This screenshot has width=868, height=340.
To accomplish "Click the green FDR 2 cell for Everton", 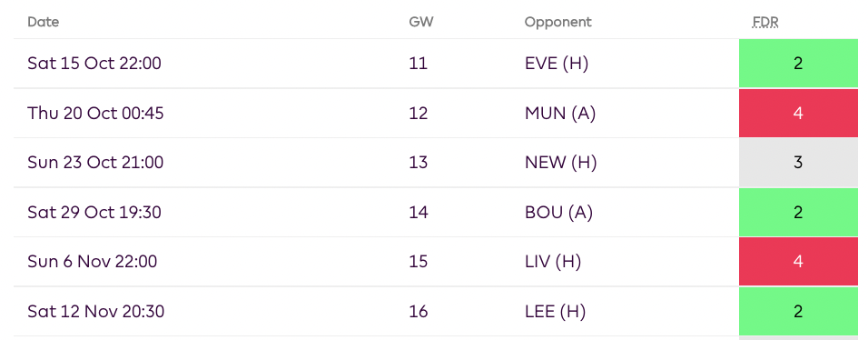I will coord(798,64).
